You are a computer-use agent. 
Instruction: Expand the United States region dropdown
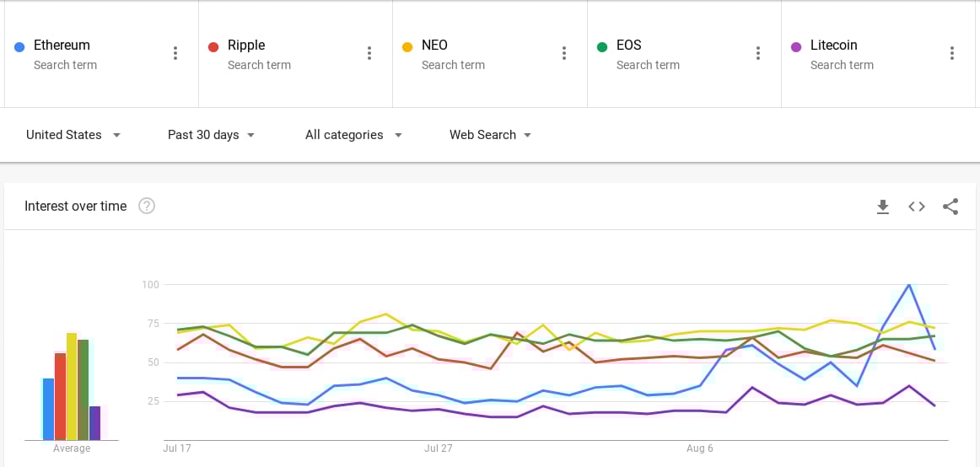[73, 135]
